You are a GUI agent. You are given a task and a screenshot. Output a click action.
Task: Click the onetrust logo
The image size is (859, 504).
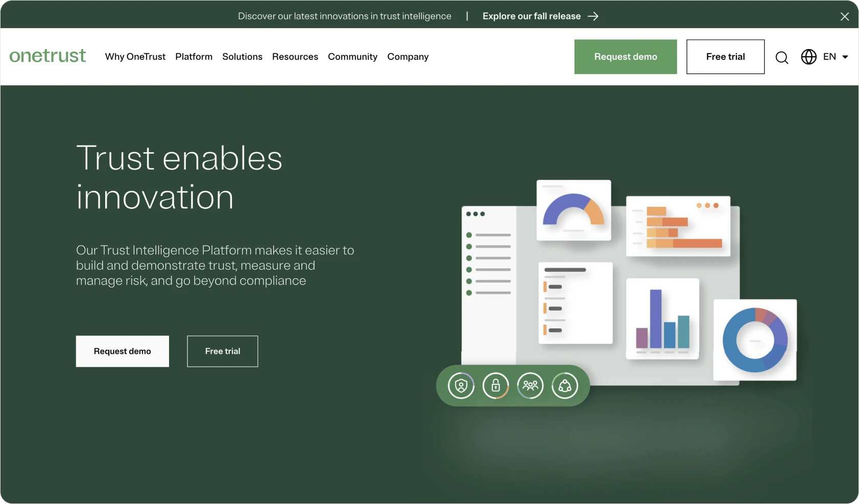[x=47, y=56]
